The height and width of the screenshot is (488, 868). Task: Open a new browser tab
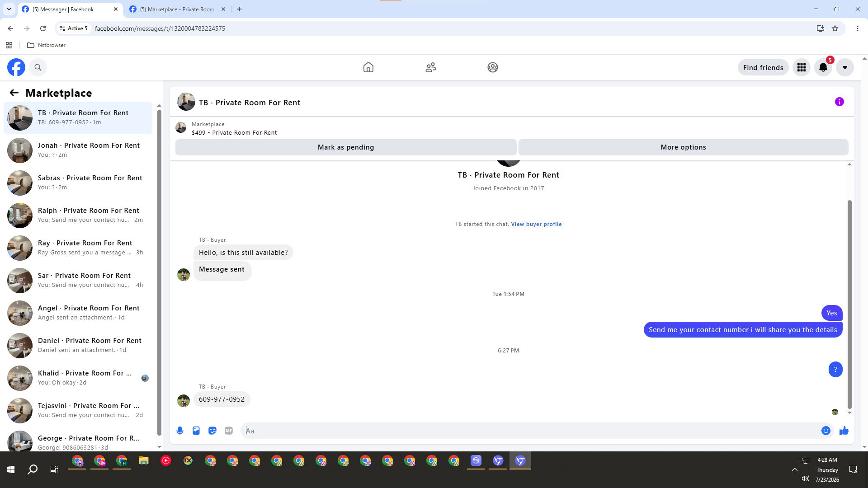(240, 9)
